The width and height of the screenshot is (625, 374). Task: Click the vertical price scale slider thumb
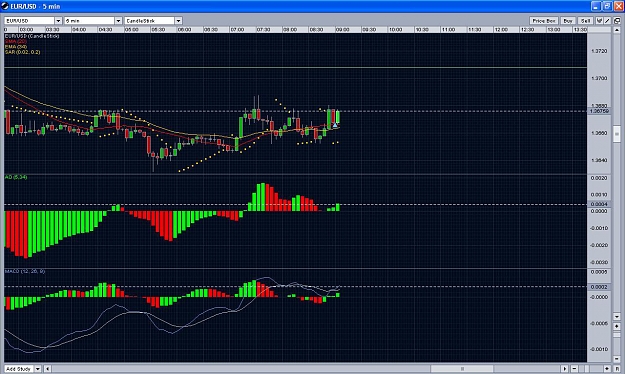[x=617, y=134]
